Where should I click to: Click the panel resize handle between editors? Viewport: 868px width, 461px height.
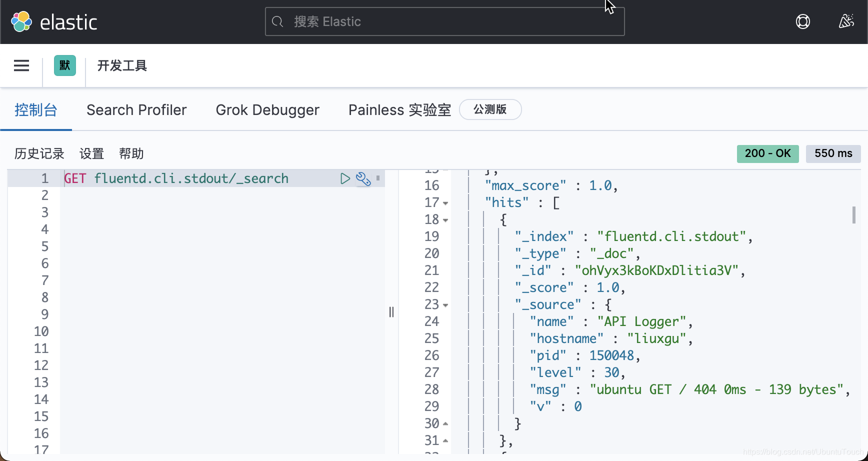coord(391,312)
